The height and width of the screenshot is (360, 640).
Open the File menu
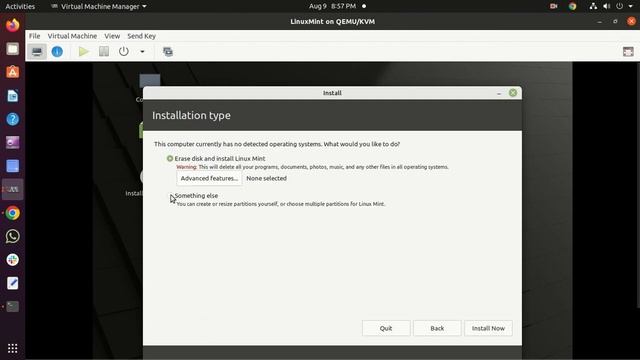tap(34, 36)
